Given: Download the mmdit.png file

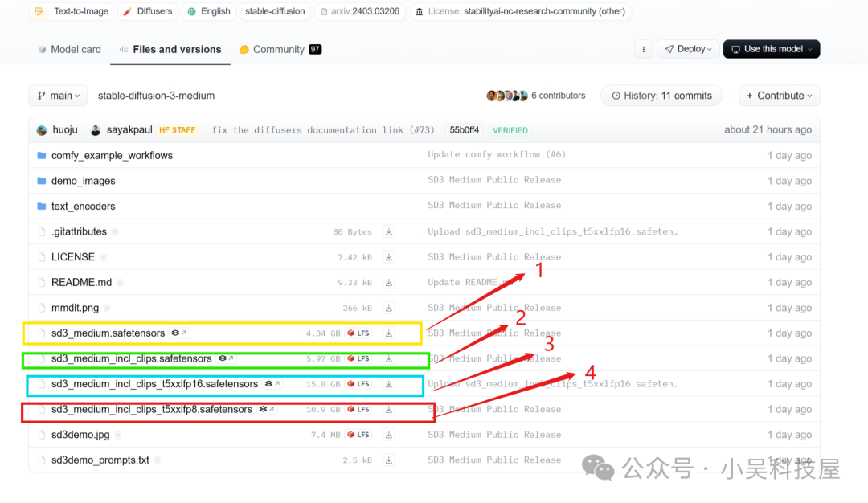Looking at the screenshot, I should coord(389,309).
